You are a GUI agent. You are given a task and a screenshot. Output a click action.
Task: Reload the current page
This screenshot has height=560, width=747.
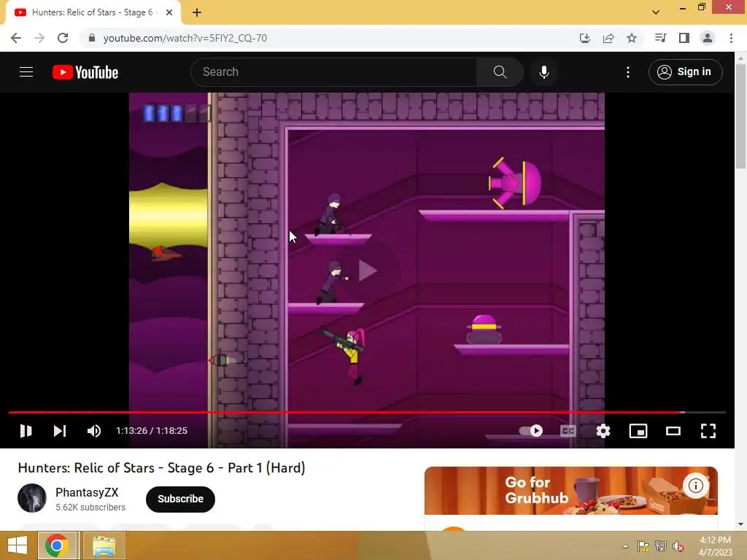click(x=63, y=38)
